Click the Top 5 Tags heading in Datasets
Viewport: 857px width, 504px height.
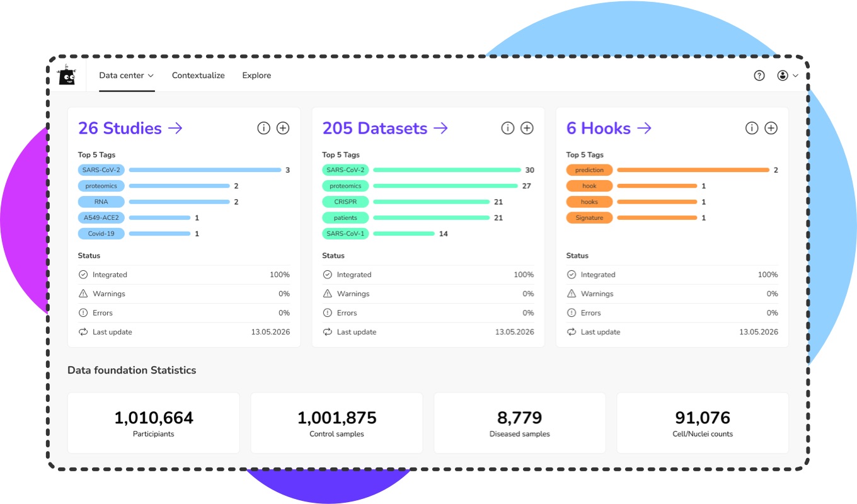pos(341,155)
